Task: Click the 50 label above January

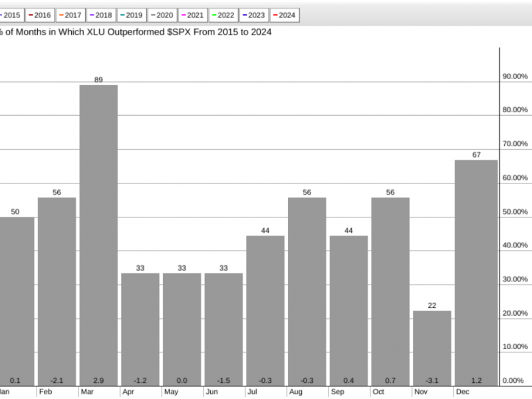Action: (x=15, y=211)
